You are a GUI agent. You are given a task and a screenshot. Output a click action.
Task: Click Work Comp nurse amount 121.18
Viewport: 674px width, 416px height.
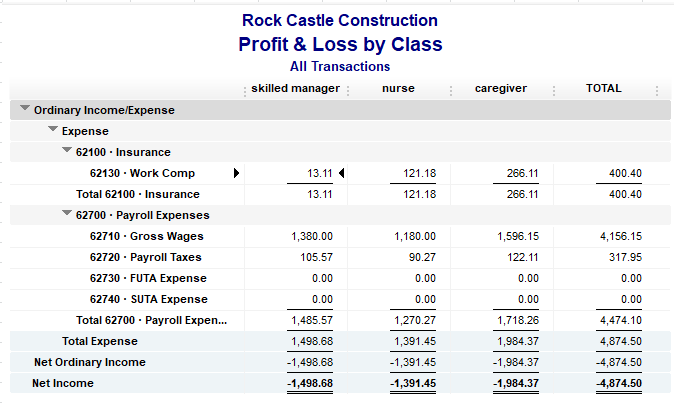pyautogui.click(x=419, y=173)
